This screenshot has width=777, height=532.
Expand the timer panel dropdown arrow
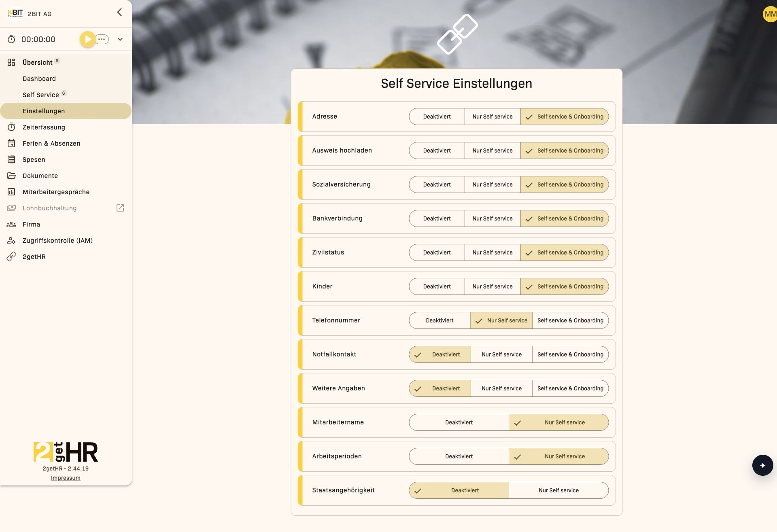tap(120, 39)
